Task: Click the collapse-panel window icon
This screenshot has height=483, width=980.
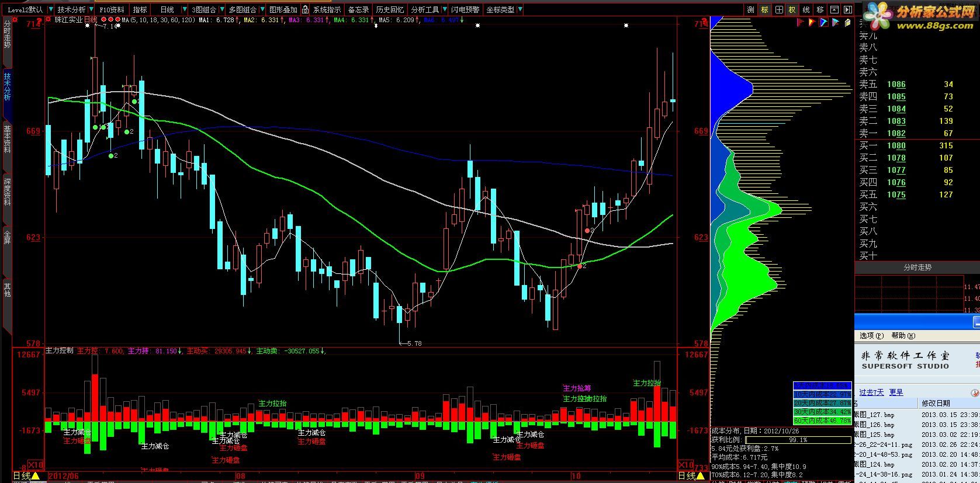Action: pyautogui.click(x=834, y=10)
